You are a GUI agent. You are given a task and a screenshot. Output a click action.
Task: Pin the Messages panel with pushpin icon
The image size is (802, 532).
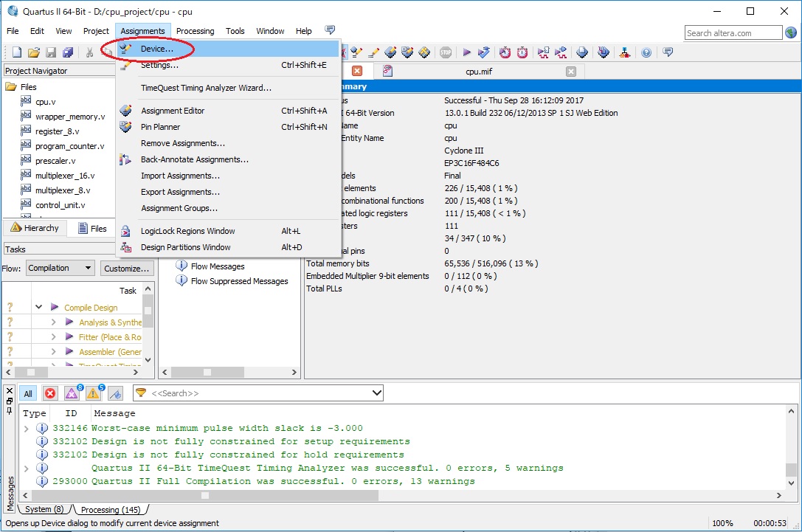coord(9,411)
